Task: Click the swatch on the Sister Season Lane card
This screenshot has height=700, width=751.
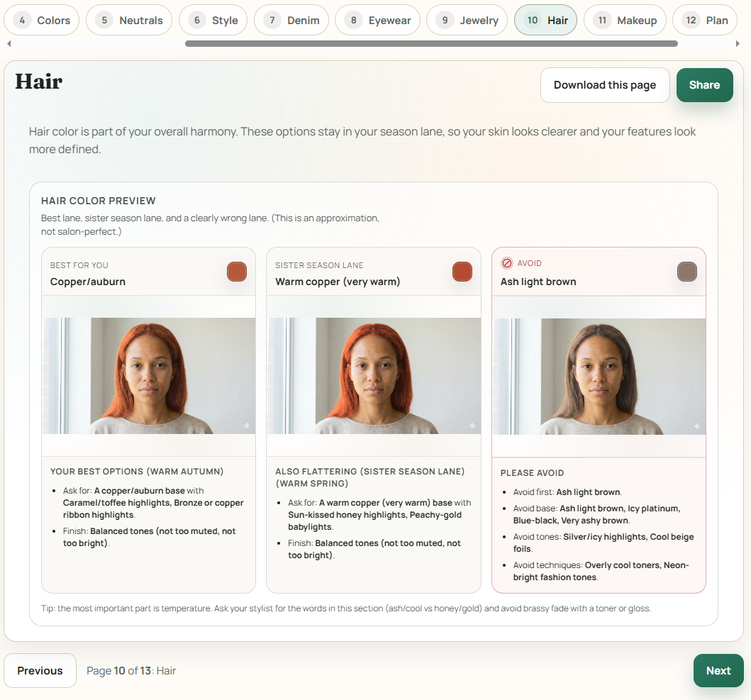Action: click(x=462, y=271)
